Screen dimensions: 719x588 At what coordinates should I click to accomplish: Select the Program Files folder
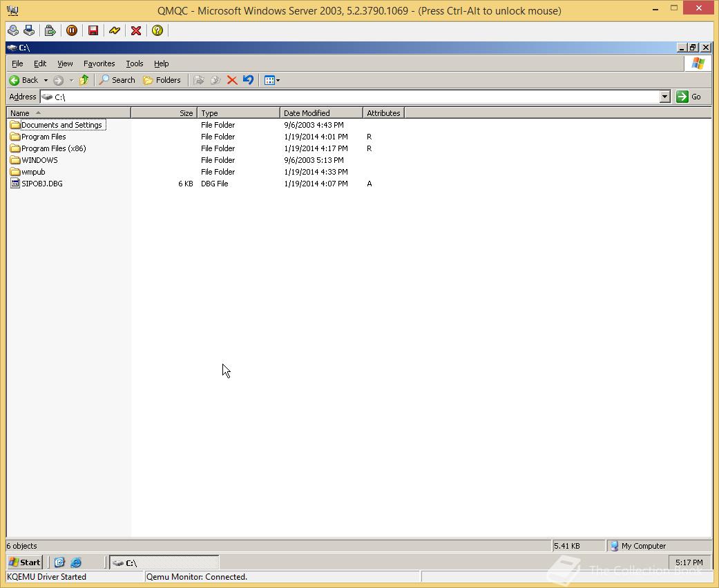44,137
